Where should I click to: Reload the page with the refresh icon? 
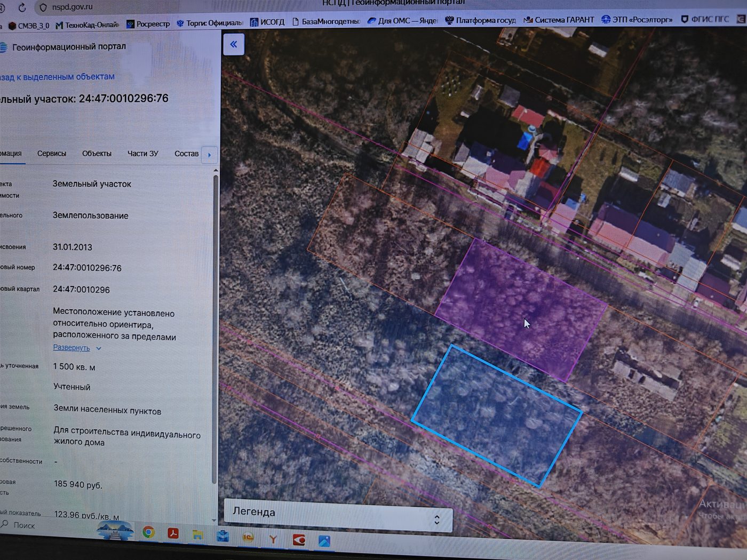point(22,7)
